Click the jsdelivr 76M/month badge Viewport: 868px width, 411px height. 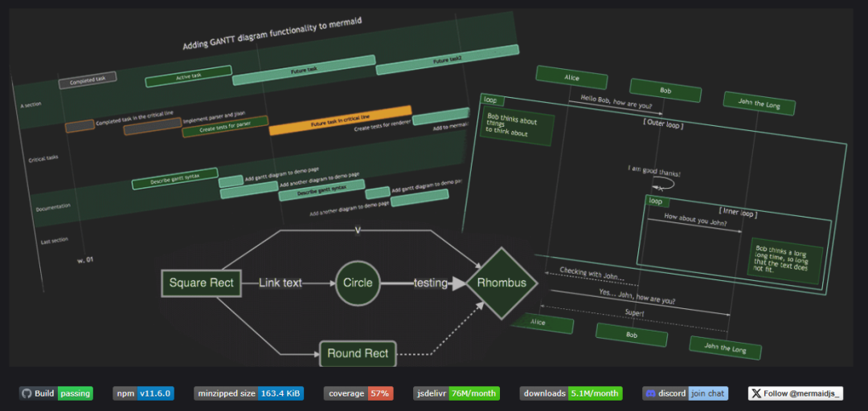457,394
